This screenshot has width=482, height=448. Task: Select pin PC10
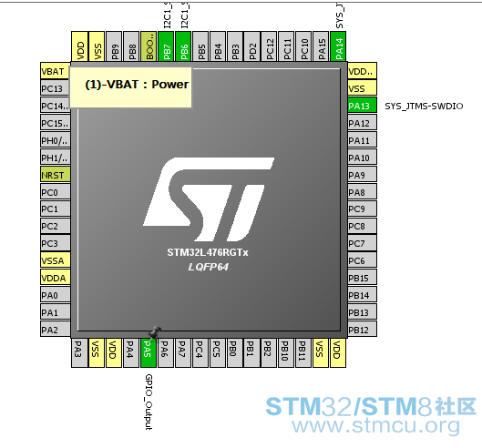(x=303, y=46)
